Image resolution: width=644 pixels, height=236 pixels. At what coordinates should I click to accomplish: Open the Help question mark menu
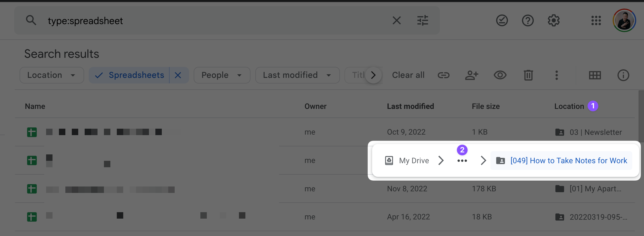pos(527,20)
